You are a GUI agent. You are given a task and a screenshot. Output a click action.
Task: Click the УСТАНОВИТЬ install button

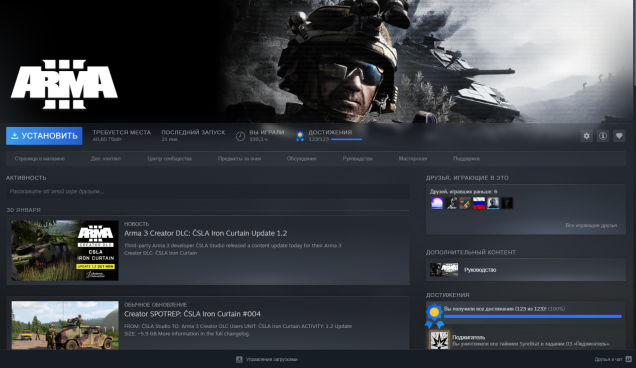tap(44, 136)
